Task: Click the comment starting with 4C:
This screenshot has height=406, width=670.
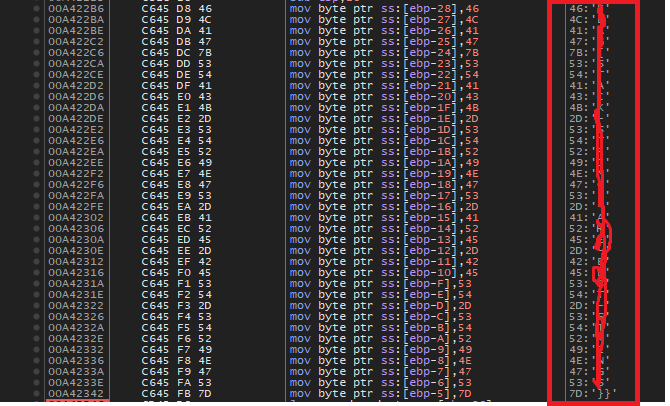Action: [x=589, y=20]
